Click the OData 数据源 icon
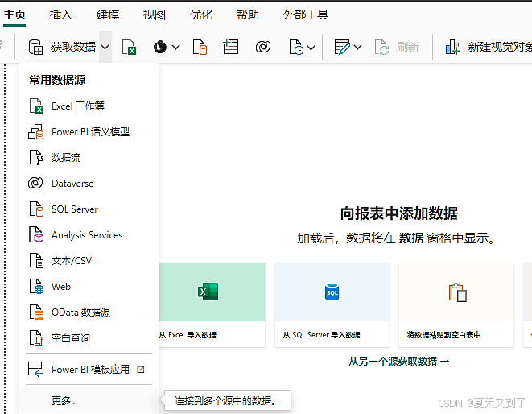 point(36,313)
